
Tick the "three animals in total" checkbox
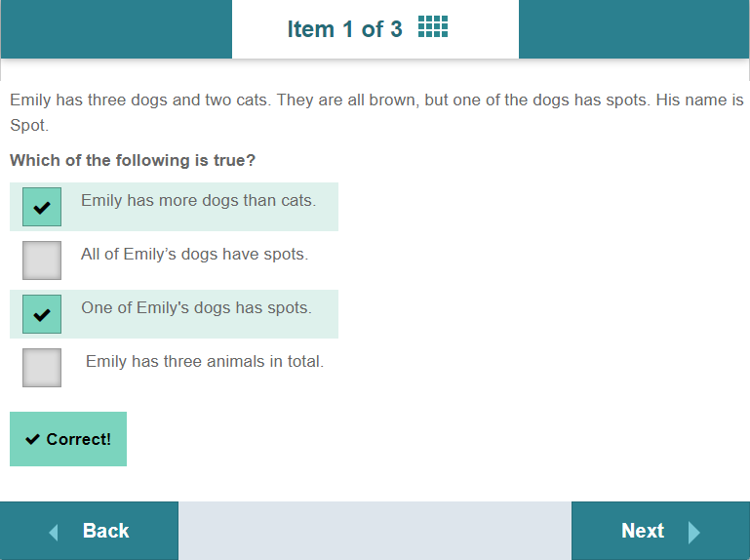(x=42, y=368)
